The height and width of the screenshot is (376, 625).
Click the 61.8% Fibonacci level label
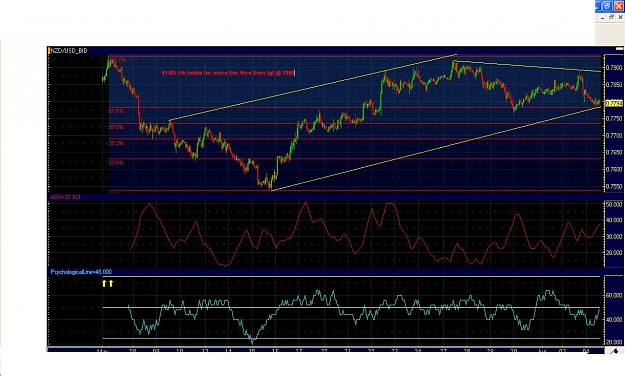pos(116,111)
